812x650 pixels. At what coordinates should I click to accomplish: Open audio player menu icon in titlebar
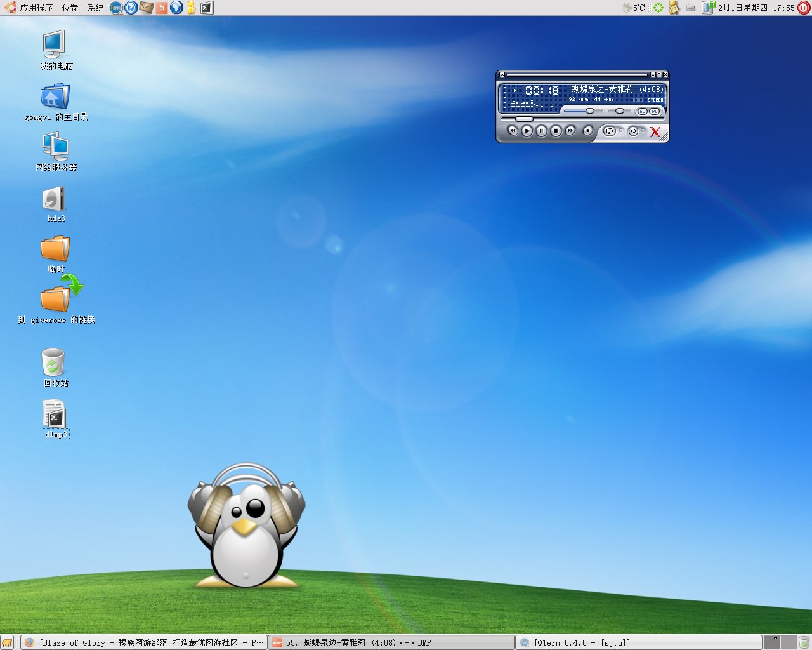click(502, 75)
